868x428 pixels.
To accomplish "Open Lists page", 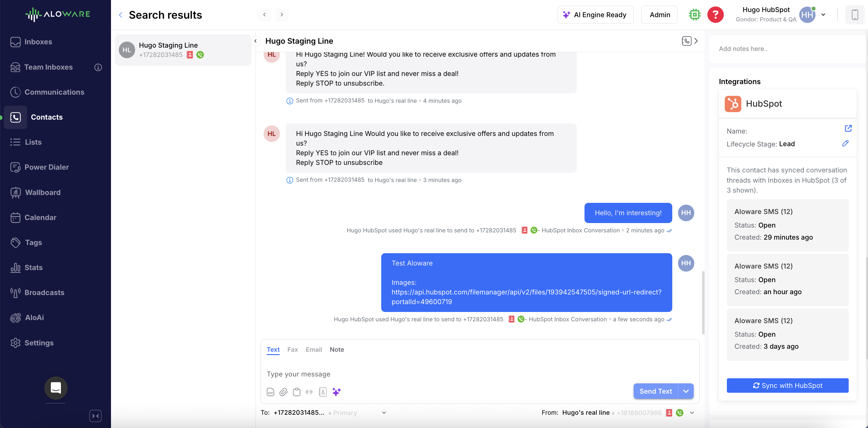I will tap(26, 142).
